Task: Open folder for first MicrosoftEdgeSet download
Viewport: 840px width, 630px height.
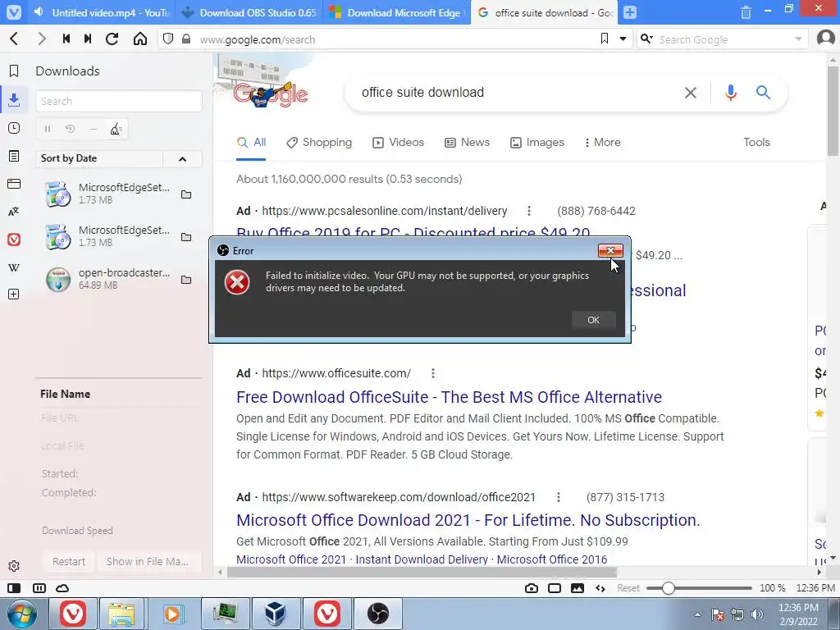Action: coord(186,194)
